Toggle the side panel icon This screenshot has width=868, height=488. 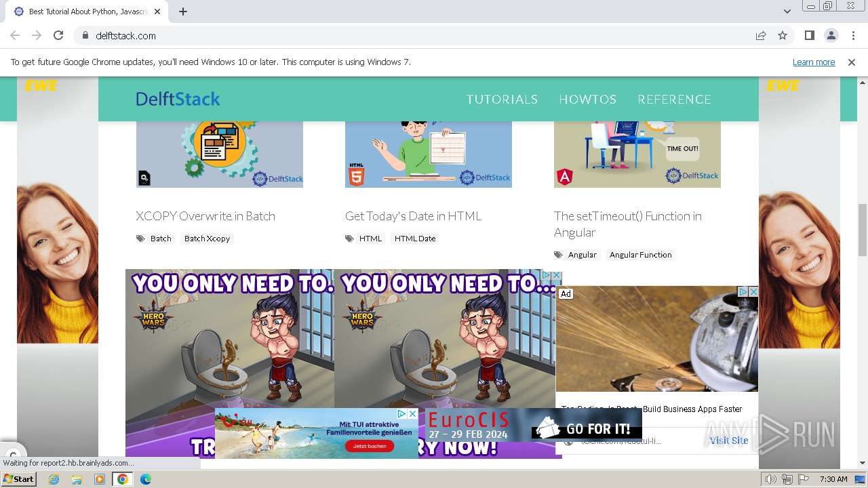(809, 35)
